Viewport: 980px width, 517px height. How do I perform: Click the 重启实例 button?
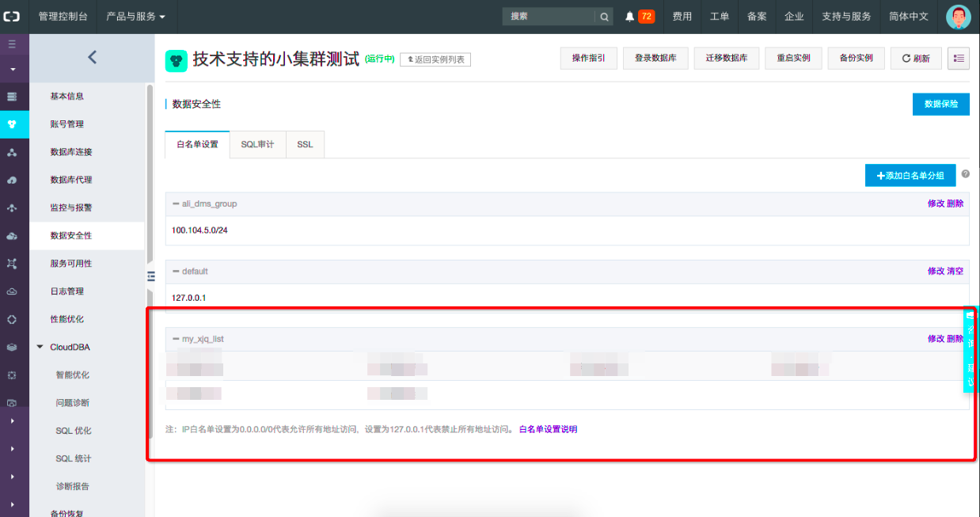793,59
